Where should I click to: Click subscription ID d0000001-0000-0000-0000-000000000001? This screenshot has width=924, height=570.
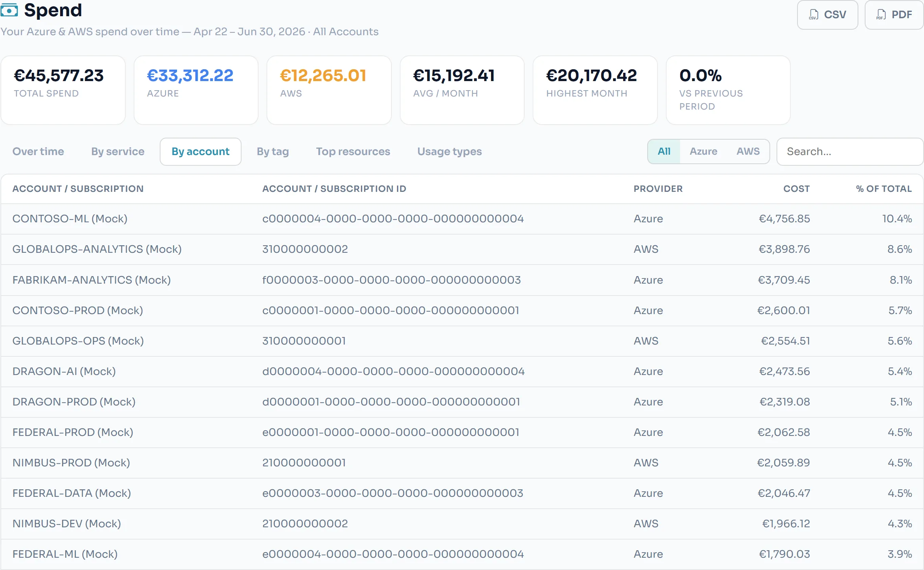391,402
